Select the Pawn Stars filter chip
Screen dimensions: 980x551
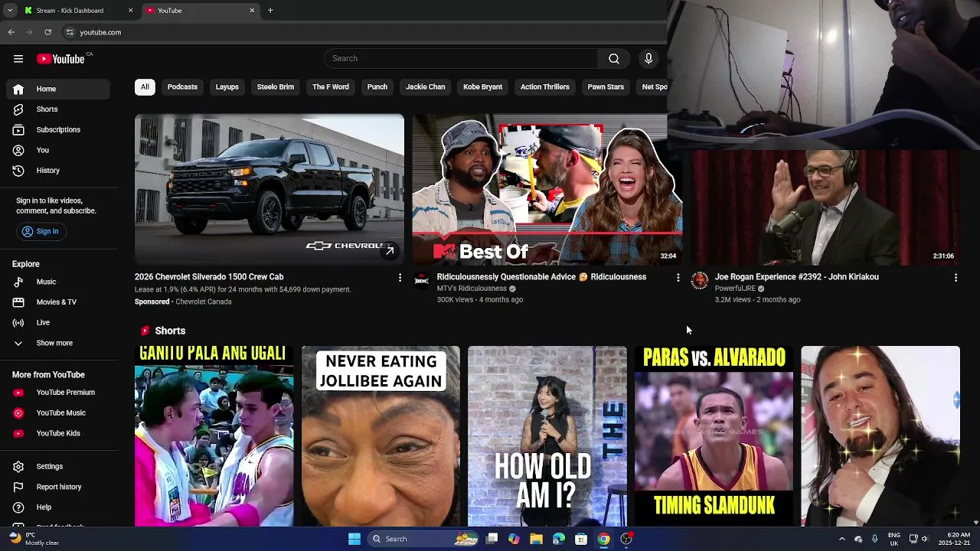point(606,87)
